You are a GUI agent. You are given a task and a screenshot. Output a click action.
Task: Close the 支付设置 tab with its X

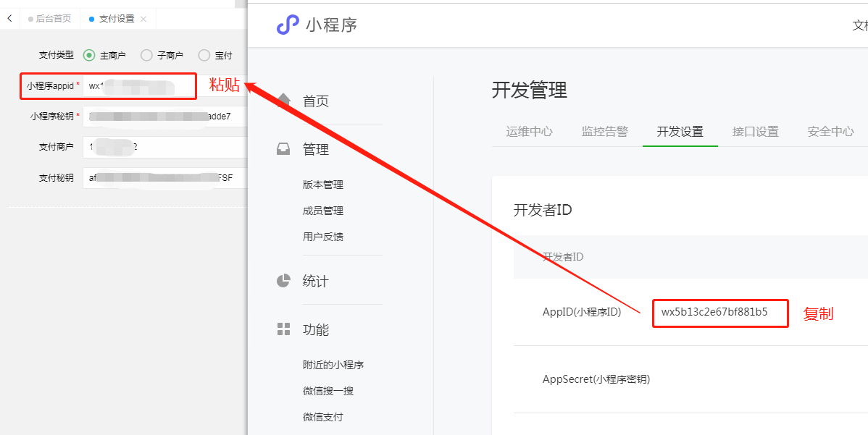(143, 19)
